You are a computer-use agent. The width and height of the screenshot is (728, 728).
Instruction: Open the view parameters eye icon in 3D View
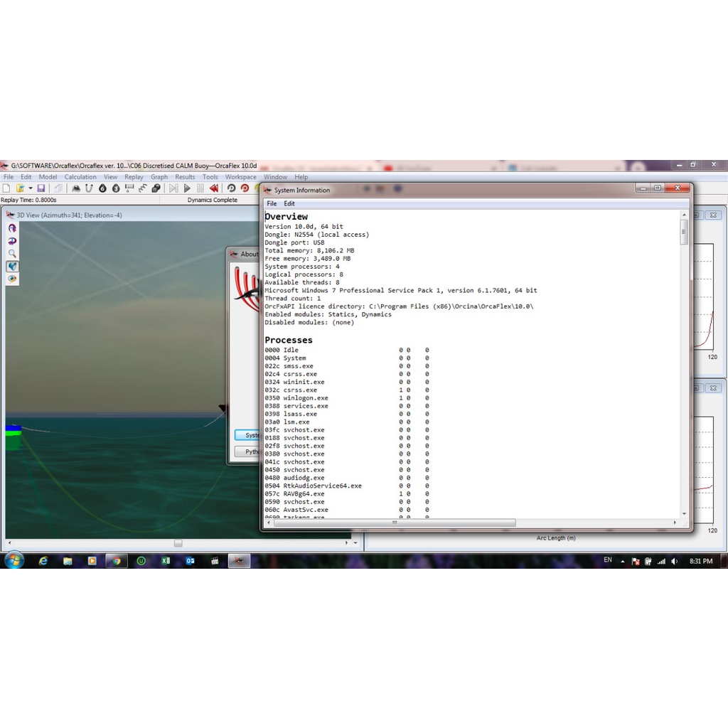pos(12,279)
